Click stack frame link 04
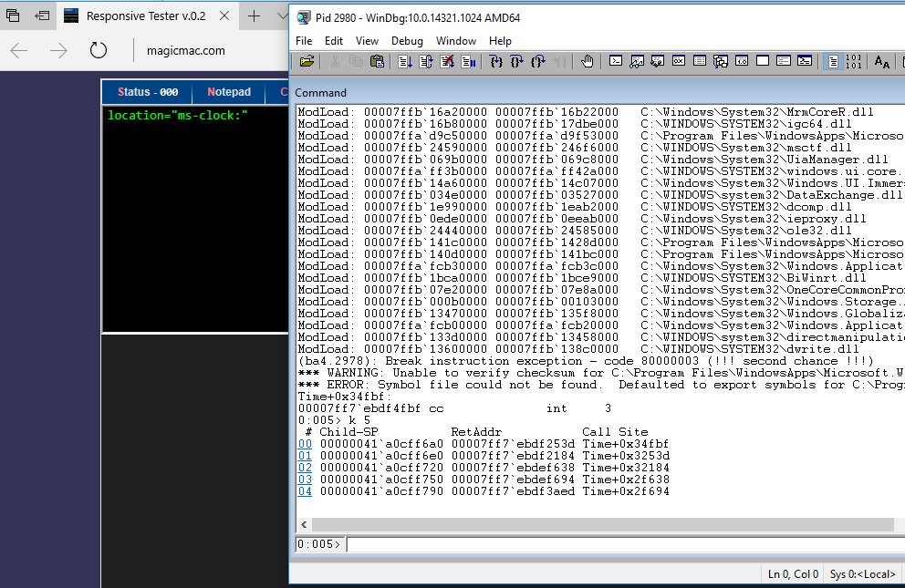Viewport: 905px width, 588px height. point(305,491)
